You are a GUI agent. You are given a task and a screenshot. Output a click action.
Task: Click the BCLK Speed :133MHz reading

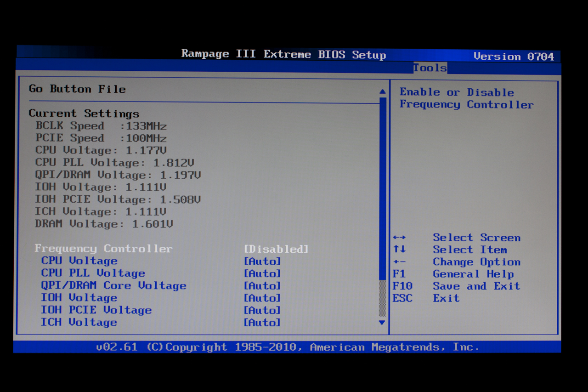click(x=101, y=126)
